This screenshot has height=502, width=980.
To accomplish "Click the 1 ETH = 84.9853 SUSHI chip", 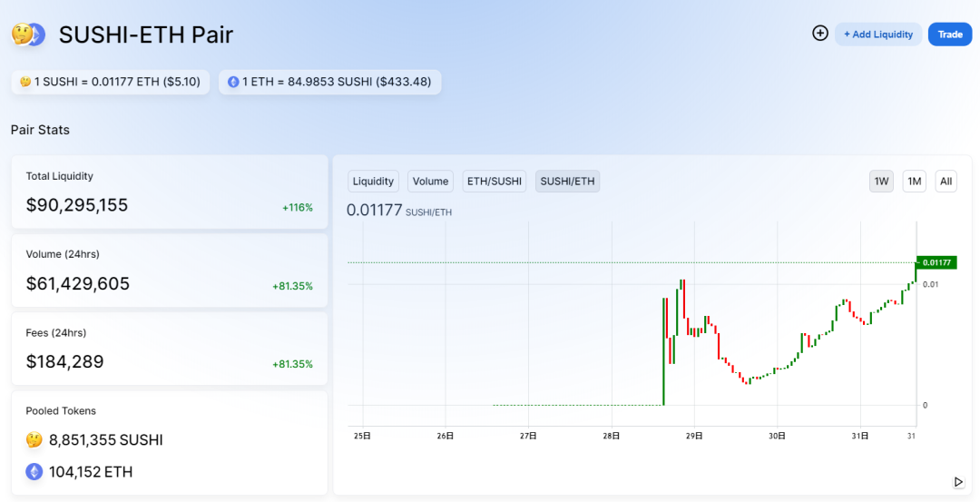I will pyautogui.click(x=330, y=82).
